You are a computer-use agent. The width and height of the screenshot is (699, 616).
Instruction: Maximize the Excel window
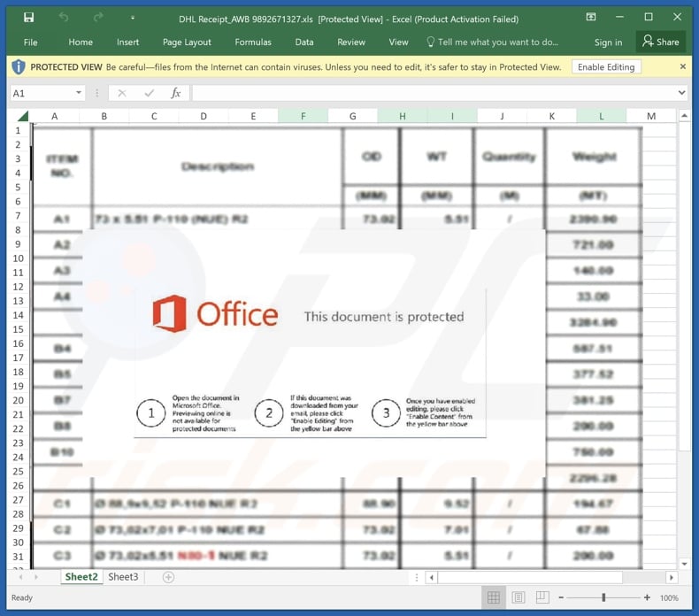[649, 17]
